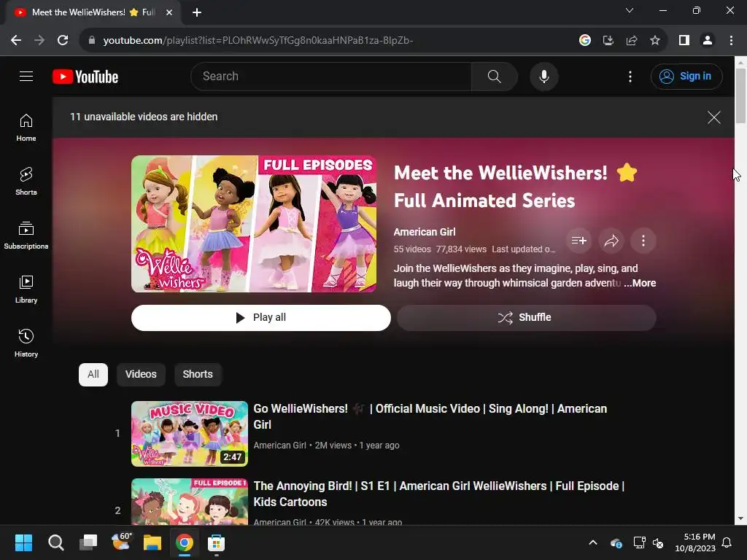Open Shorts in sidebar
747x560 pixels.
26,182
